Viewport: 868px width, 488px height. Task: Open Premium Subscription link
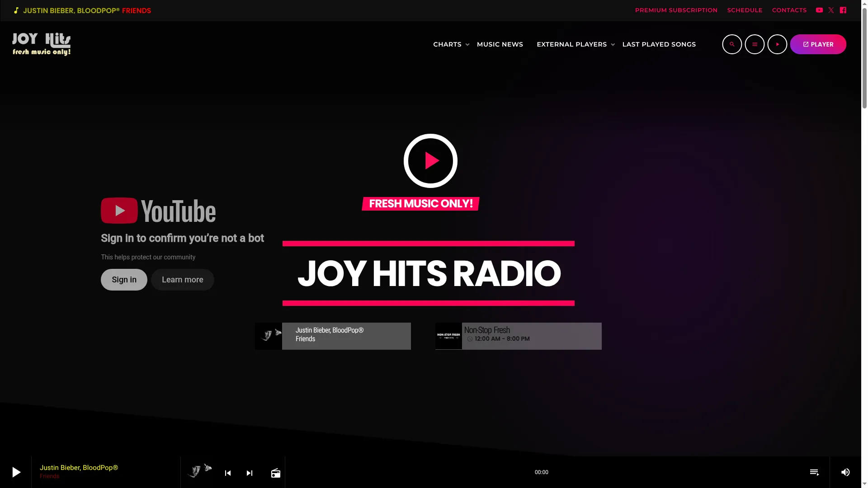(x=676, y=10)
